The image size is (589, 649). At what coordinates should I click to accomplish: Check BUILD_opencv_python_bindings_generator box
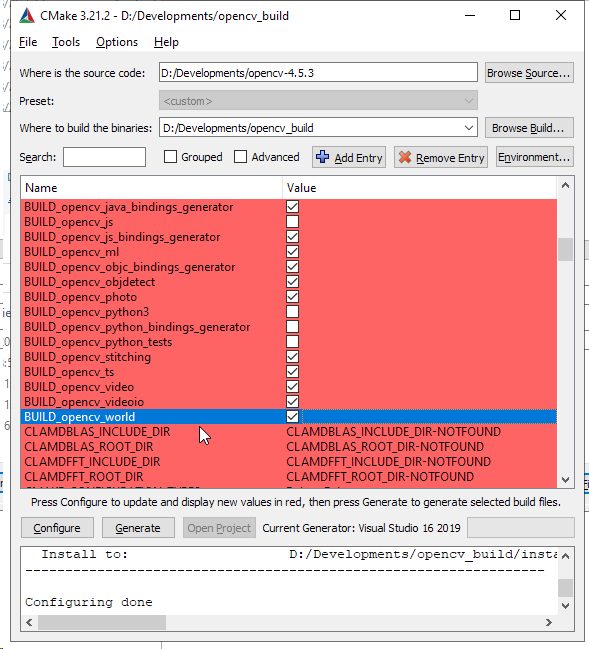pyautogui.click(x=292, y=327)
